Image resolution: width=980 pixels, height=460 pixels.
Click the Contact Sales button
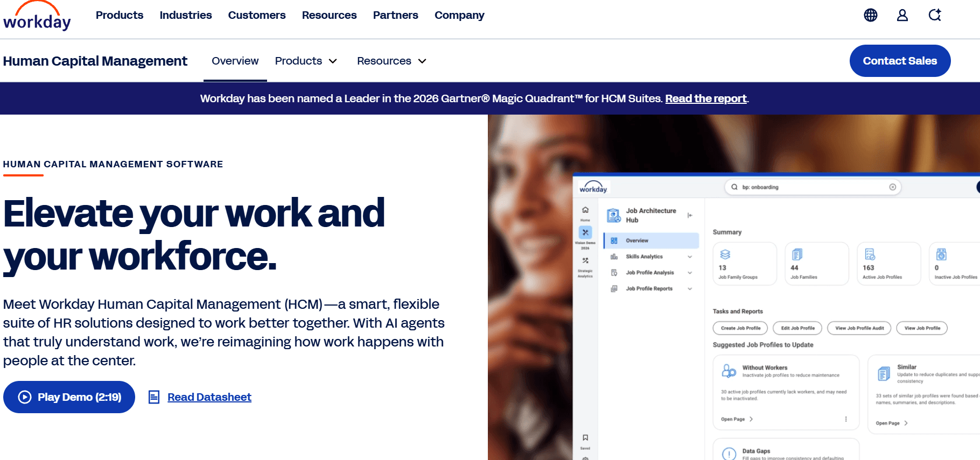point(900,61)
